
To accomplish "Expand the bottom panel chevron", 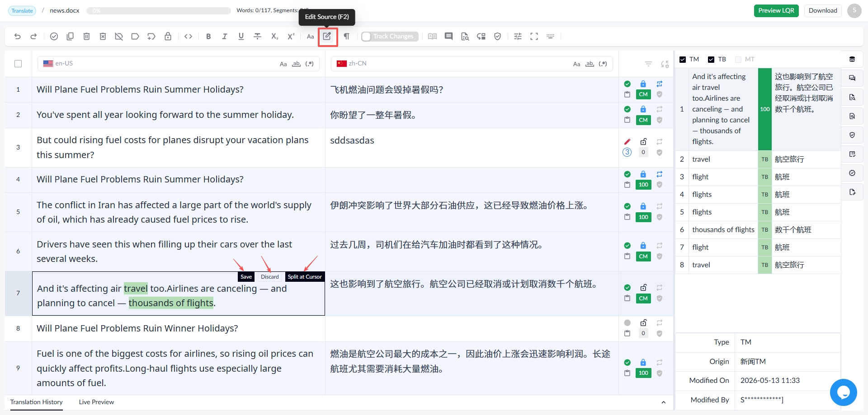I will click(663, 402).
